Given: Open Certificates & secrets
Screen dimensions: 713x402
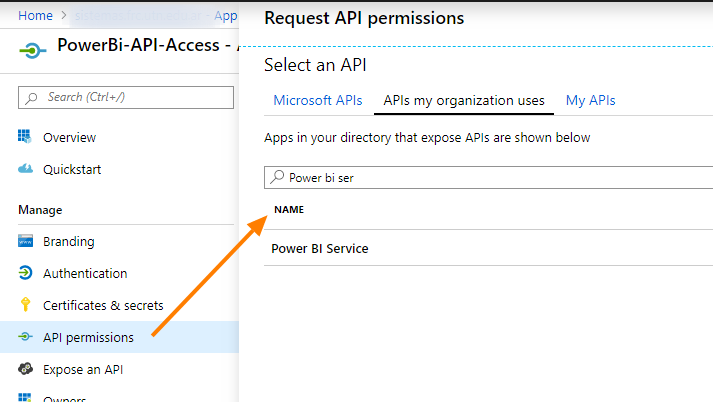Looking at the screenshot, I should [x=103, y=305].
